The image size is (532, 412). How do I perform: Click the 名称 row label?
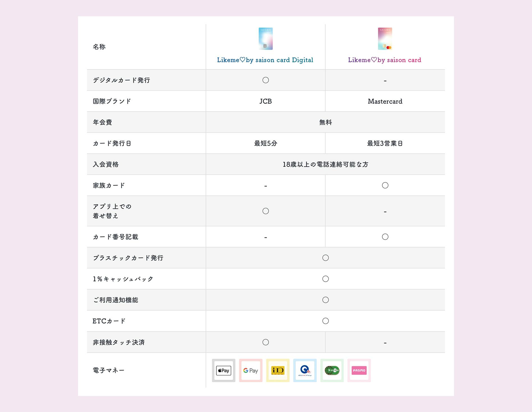coord(99,47)
